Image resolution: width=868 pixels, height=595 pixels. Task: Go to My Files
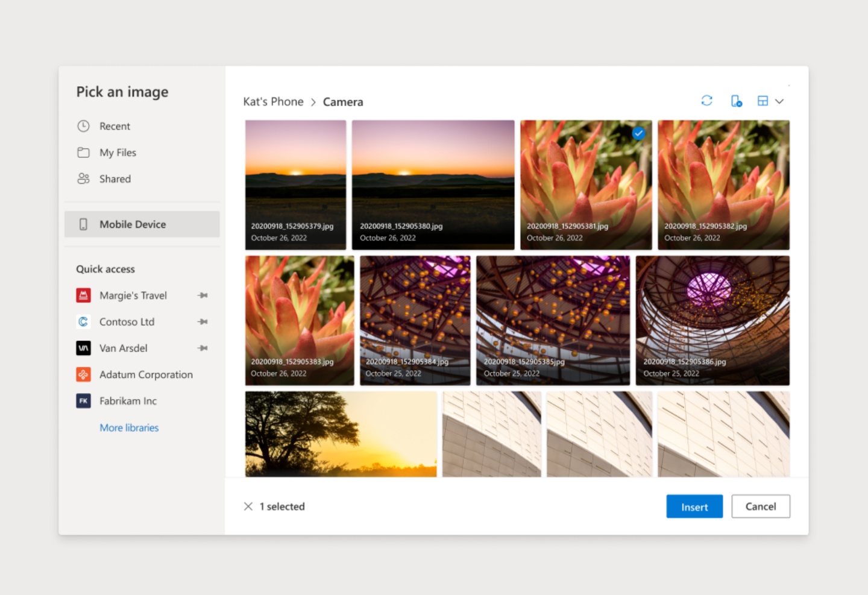118,153
